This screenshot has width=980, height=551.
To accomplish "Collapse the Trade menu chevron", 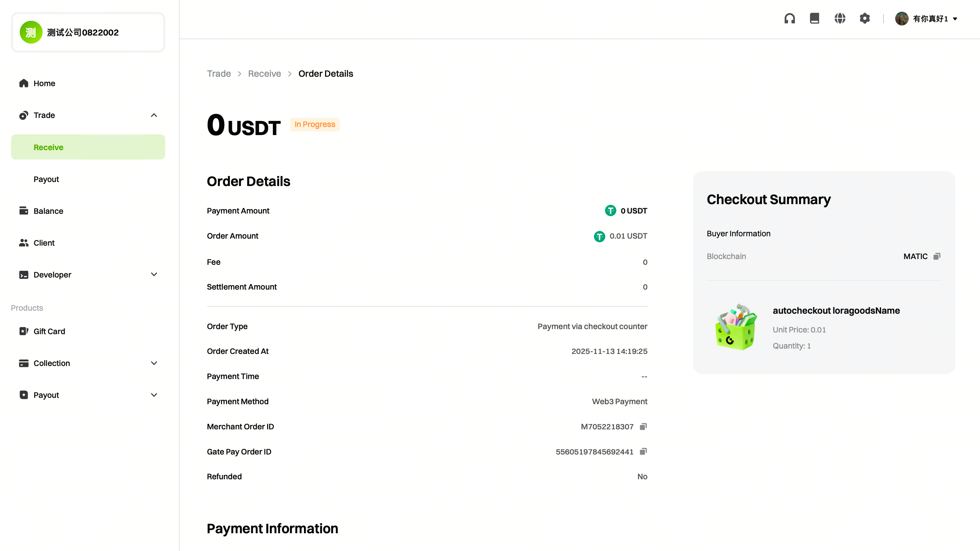I will (x=154, y=115).
